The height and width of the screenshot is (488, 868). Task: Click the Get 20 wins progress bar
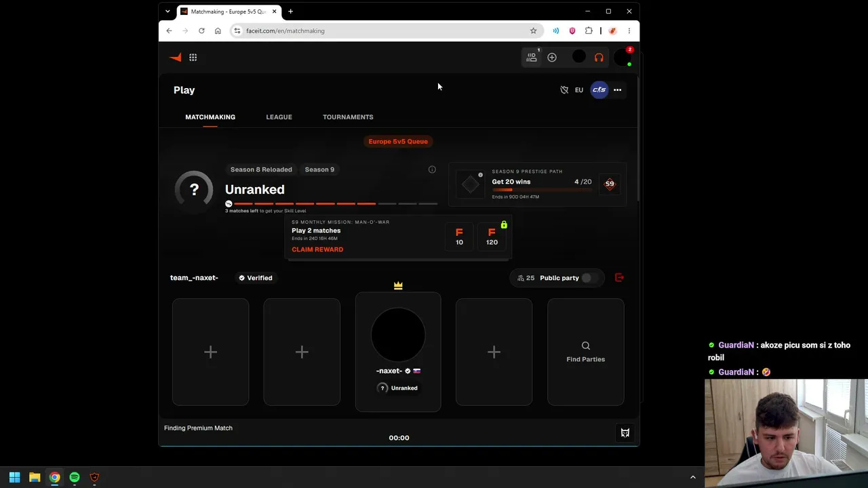click(542, 190)
